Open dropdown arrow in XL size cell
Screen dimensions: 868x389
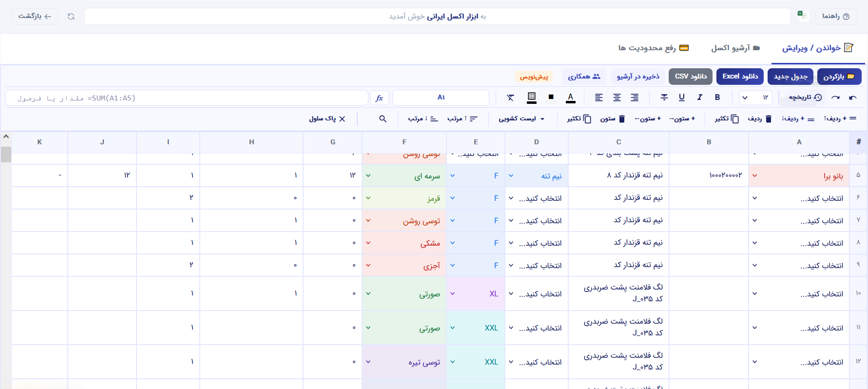(452, 293)
